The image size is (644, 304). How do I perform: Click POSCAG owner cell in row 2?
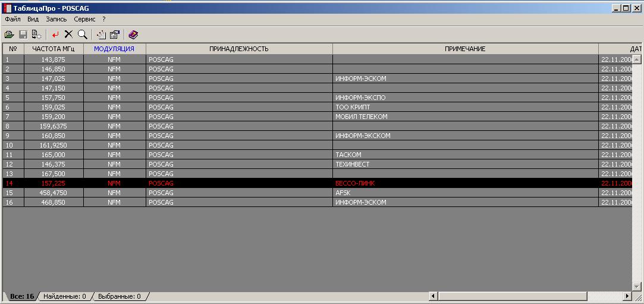pyautogui.click(x=239, y=69)
